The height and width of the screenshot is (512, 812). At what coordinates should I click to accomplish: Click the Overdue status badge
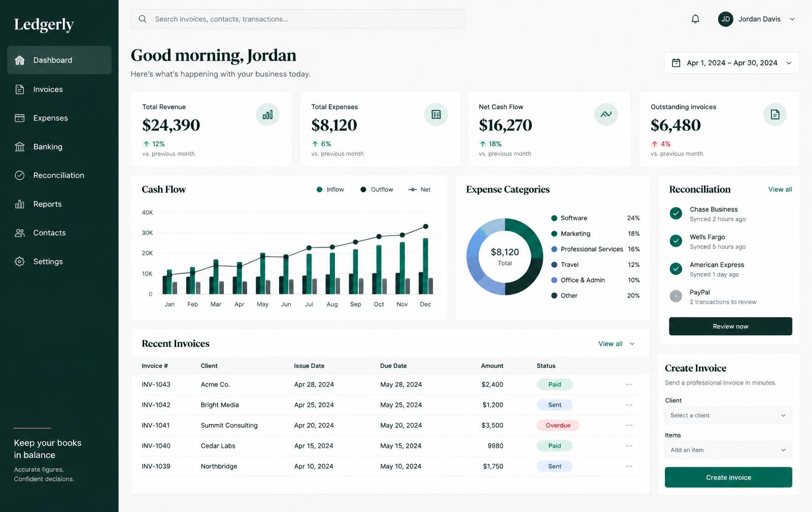pos(558,425)
